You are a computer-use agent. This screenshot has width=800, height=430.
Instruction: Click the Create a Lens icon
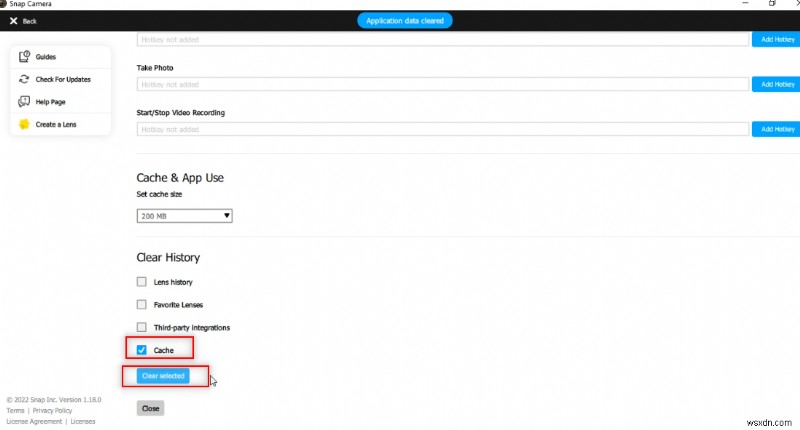coord(24,124)
